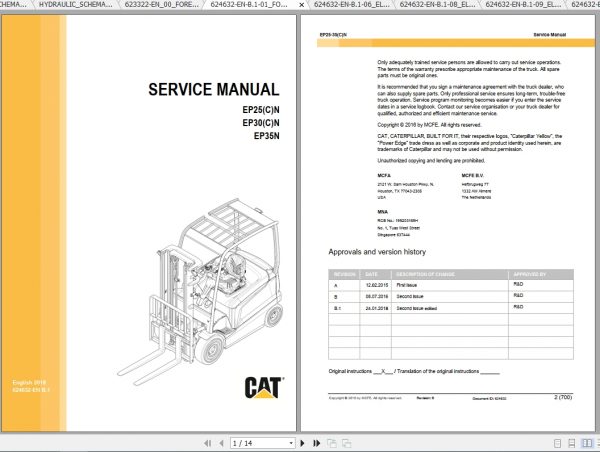The height and width of the screenshot is (452, 600).
Task: Go to the previous page
Action: (221, 443)
